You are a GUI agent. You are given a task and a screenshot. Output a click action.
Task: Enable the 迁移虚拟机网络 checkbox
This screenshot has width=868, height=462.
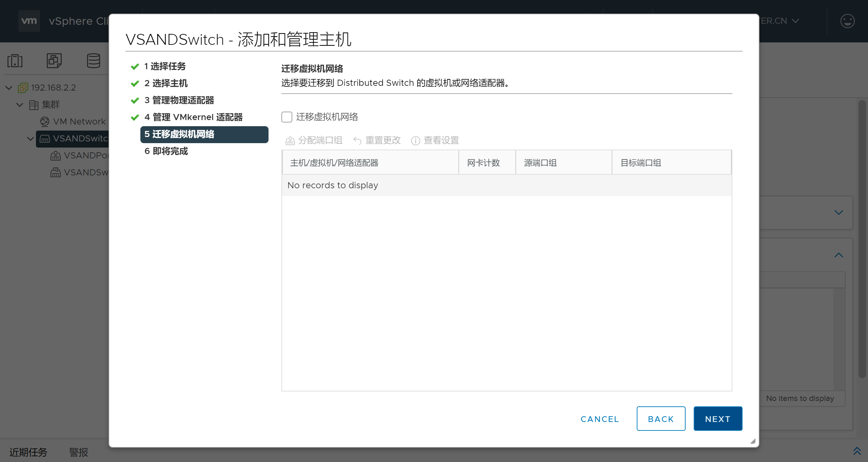(x=287, y=117)
